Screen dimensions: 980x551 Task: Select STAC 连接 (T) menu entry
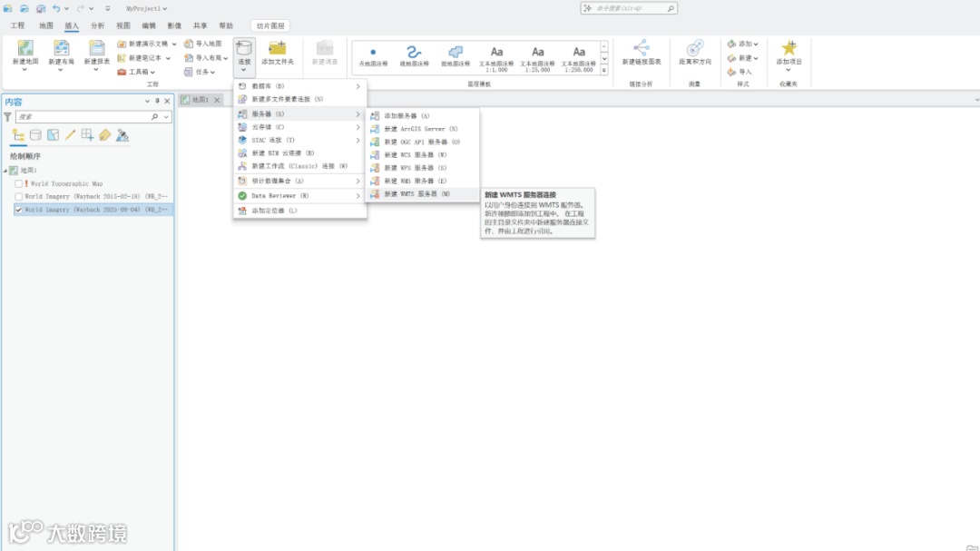[x=300, y=140]
